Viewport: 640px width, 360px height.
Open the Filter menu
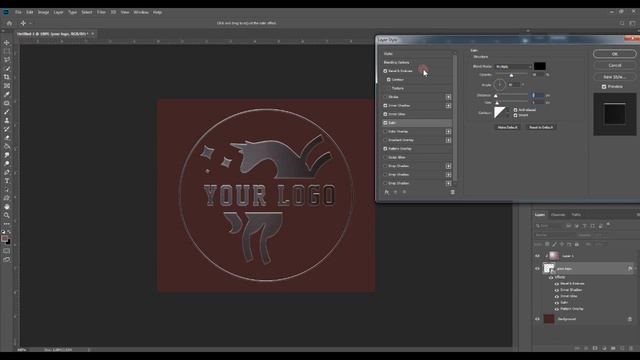101,12
